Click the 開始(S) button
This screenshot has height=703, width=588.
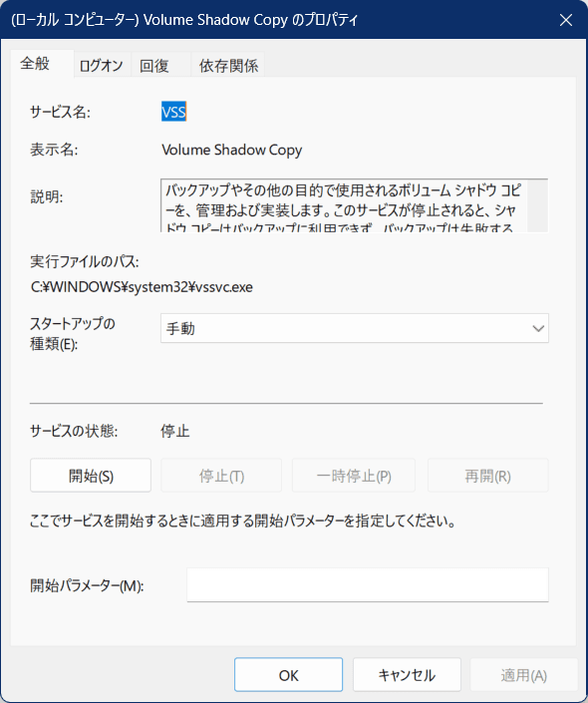coord(91,476)
